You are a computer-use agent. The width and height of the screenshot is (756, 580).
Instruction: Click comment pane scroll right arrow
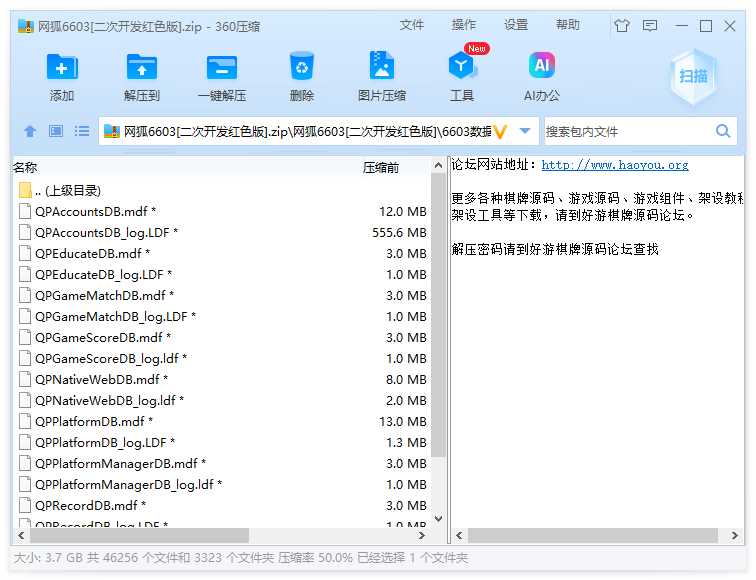pyautogui.click(x=734, y=535)
